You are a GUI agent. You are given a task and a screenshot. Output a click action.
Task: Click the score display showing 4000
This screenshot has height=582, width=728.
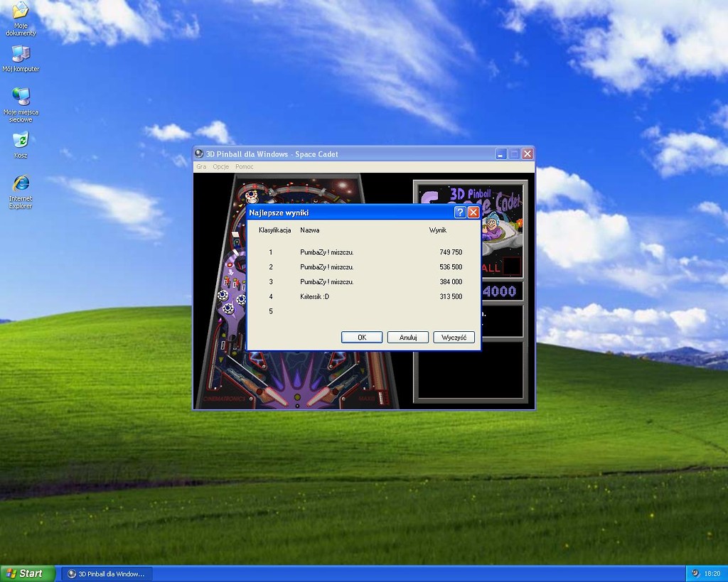[499, 291]
